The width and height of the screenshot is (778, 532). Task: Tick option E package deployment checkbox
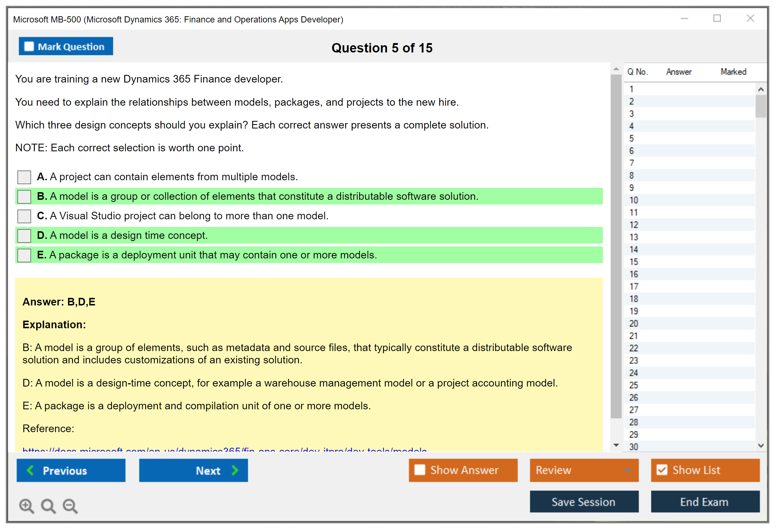[24, 255]
